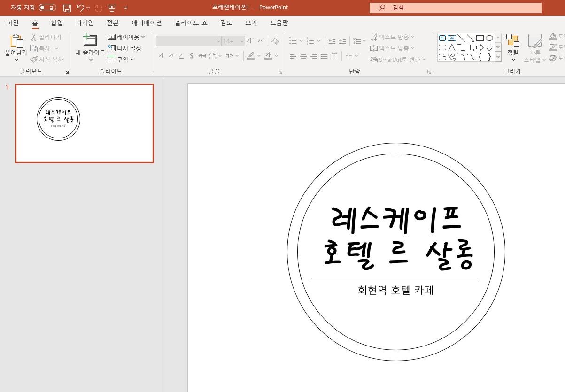Switch to Slide Show (슬라이드 쇼) tab

coord(191,23)
